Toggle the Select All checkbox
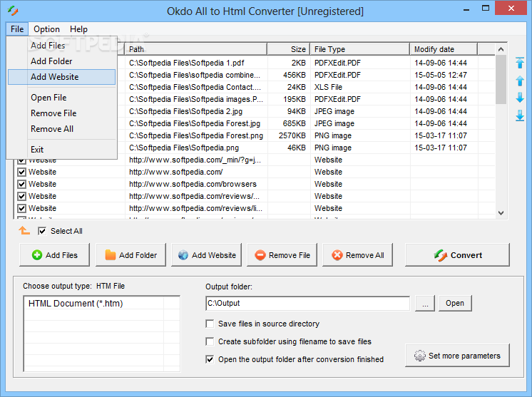The image size is (532, 397). [x=42, y=231]
